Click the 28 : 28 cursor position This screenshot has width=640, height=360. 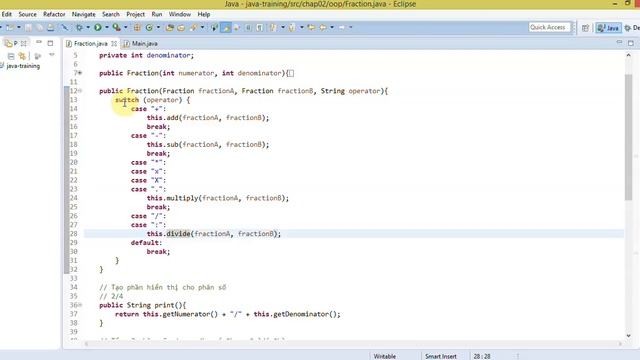pos(482,356)
